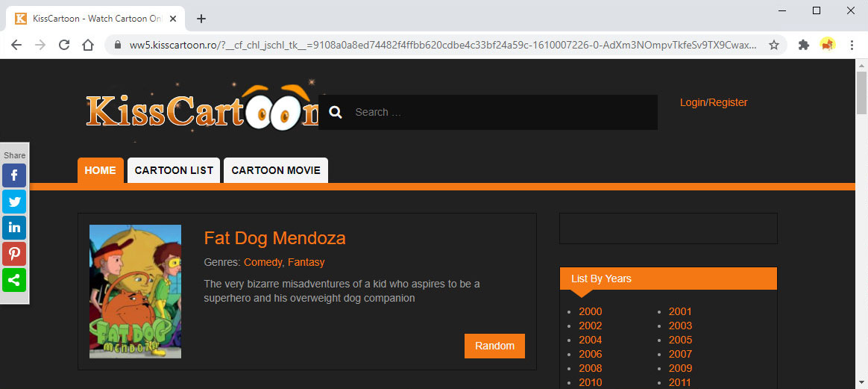Open Chrome's three-dot menu
868x389 pixels.
pos(852,45)
